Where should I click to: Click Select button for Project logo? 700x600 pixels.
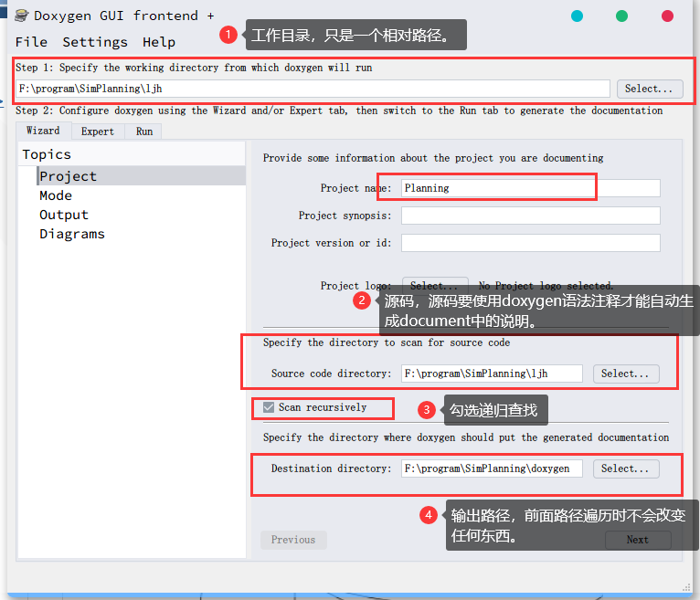click(435, 286)
